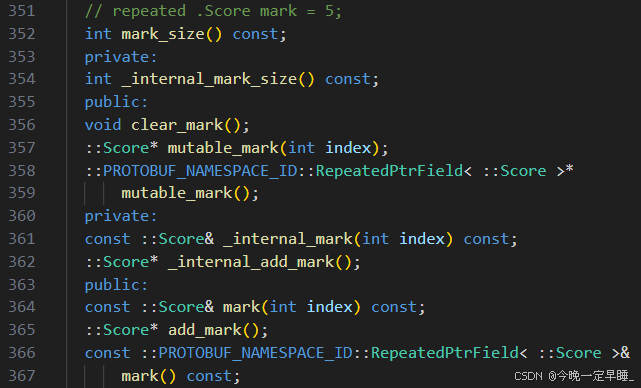Click 'mark() const;' on line 367

tap(181, 376)
